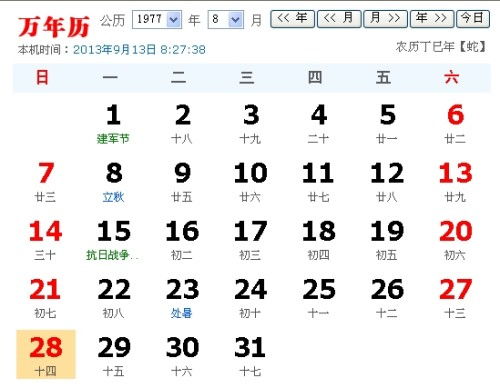Select Sunday date 7 with lunar 廿三
The width and height of the screenshot is (500, 388).
pyautogui.click(x=46, y=182)
